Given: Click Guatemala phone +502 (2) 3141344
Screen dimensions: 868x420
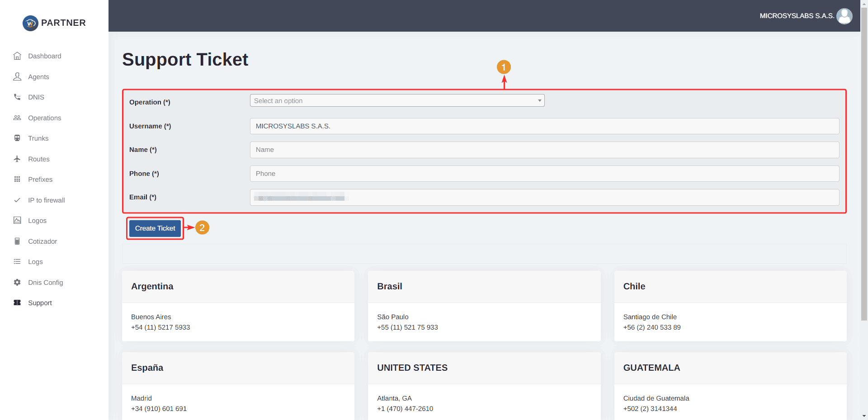Looking at the screenshot, I should coord(650,409).
